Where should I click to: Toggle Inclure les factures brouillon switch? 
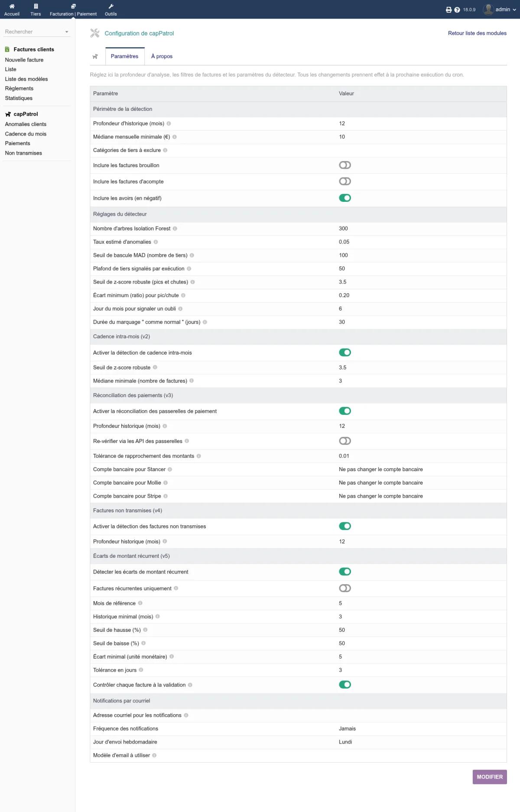[x=345, y=165]
